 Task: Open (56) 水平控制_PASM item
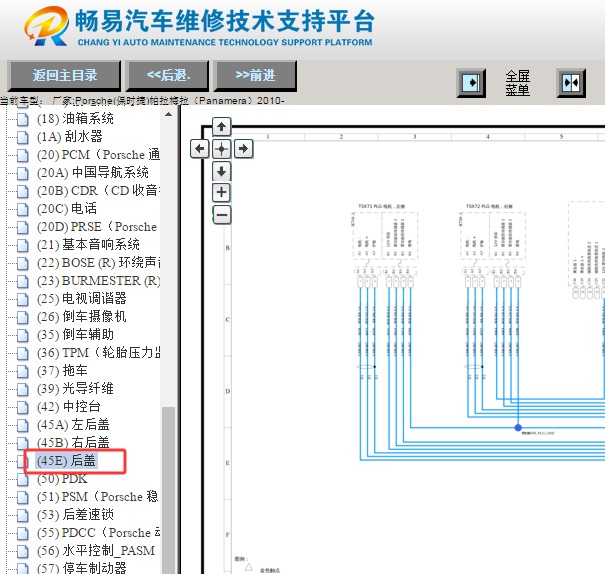pos(96,550)
